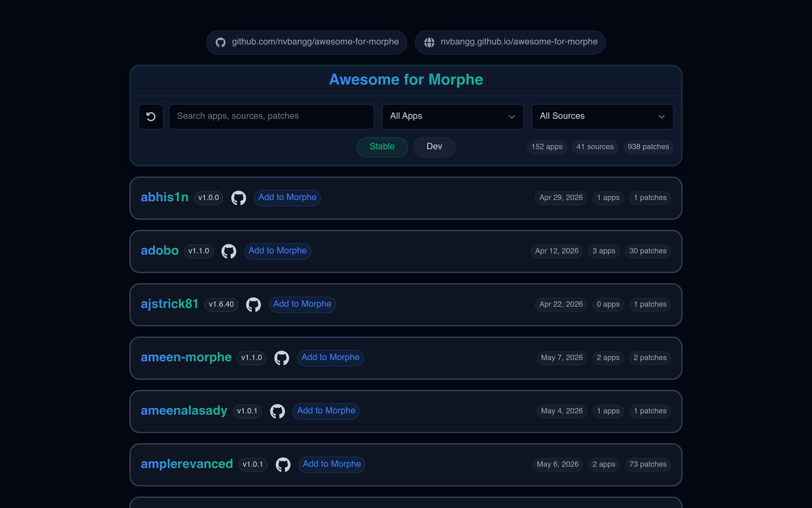This screenshot has width=812, height=508.
Task: Click the ajstrick81 source name
Action: click(x=170, y=304)
